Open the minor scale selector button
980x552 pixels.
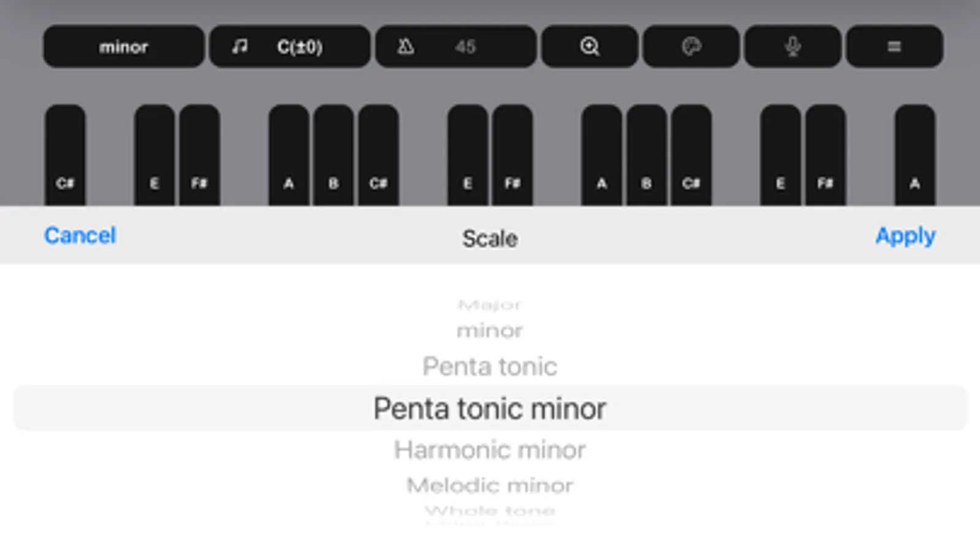point(123,47)
